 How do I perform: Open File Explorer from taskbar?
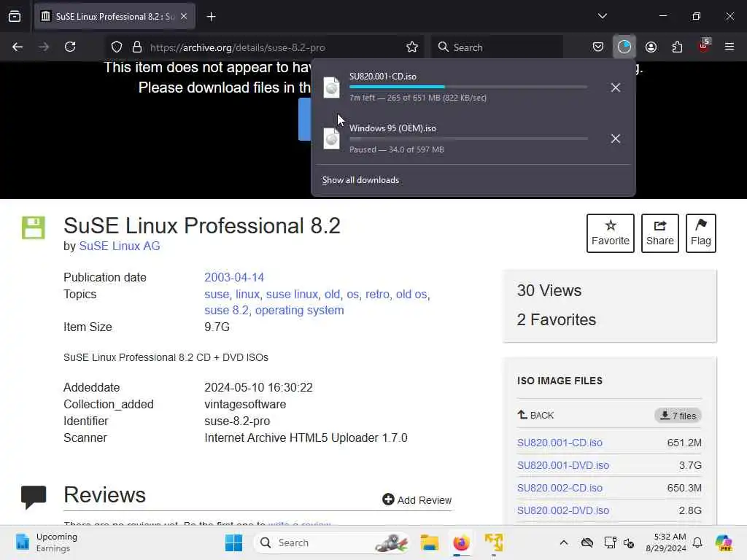point(429,542)
